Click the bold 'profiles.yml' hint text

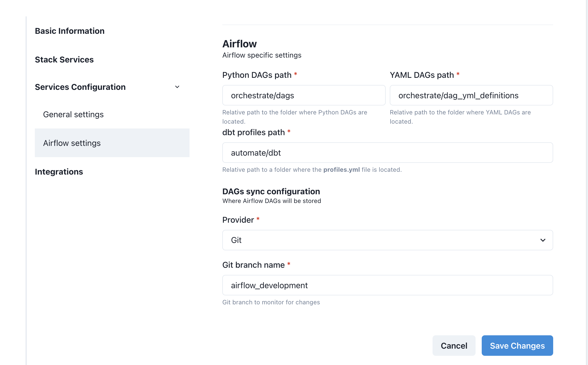pyautogui.click(x=342, y=170)
